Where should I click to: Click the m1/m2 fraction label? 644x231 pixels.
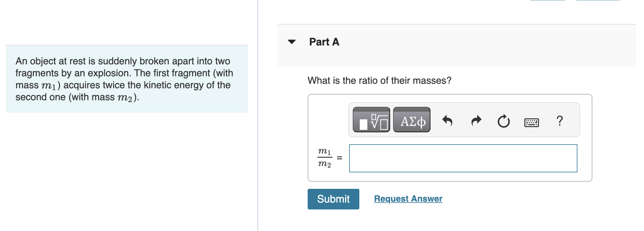tap(324, 158)
